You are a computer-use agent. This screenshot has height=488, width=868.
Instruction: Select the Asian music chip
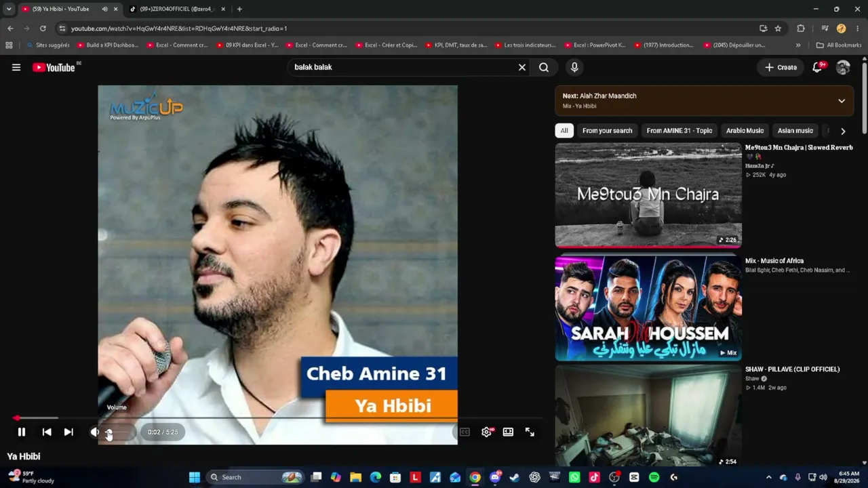pos(795,131)
